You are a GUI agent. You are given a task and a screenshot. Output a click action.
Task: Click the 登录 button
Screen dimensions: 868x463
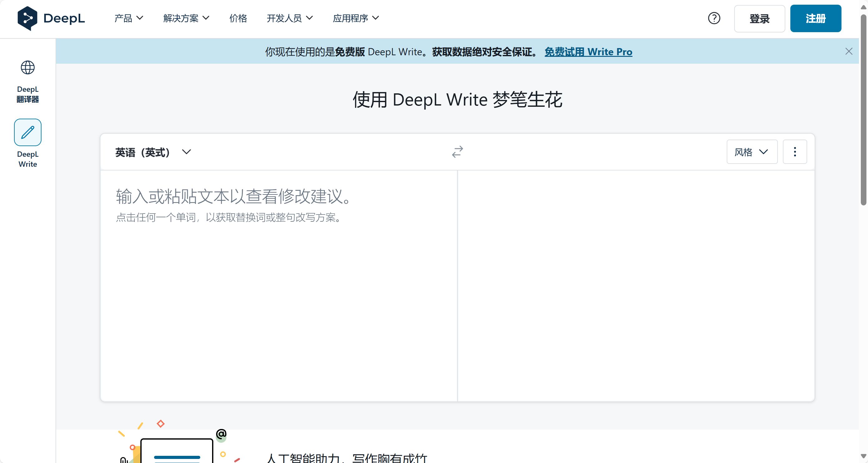(x=759, y=18)
